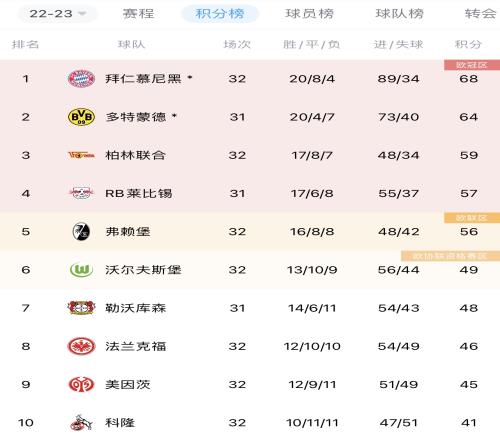Click the Bayer Leverkusen club logo
The image size is (500, 440).
81,308
